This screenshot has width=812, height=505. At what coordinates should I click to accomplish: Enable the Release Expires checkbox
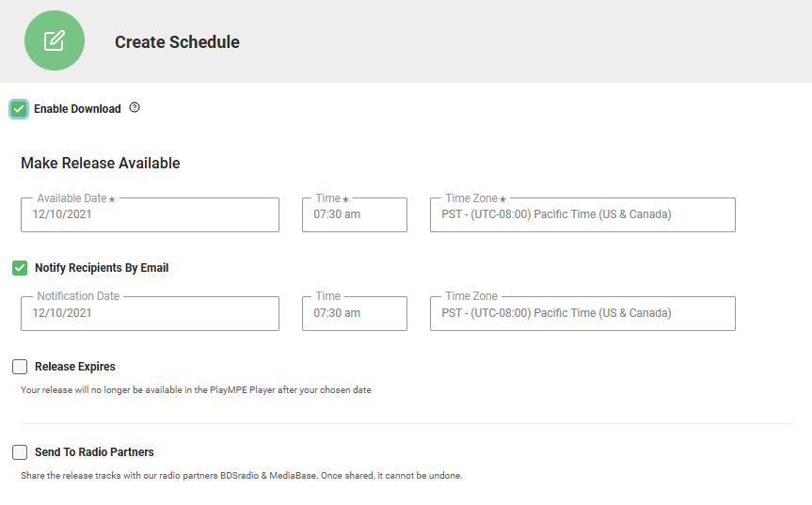(20, 367)
